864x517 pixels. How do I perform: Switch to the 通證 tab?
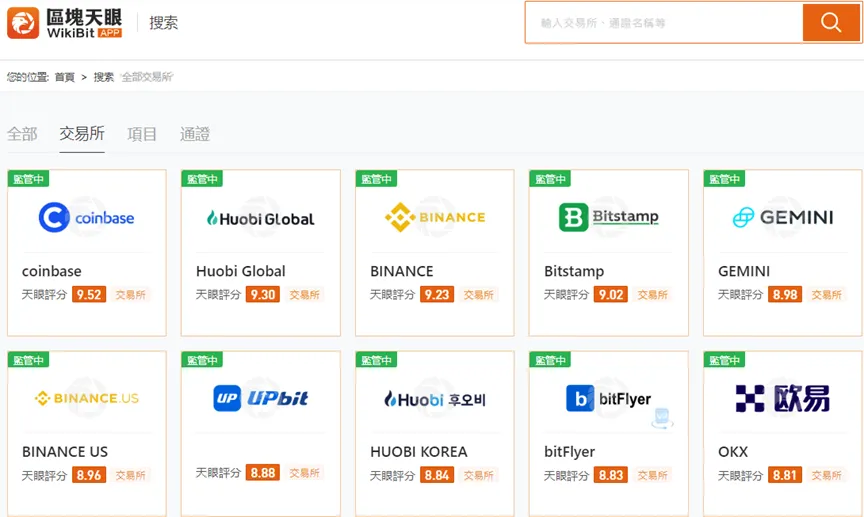195,134
